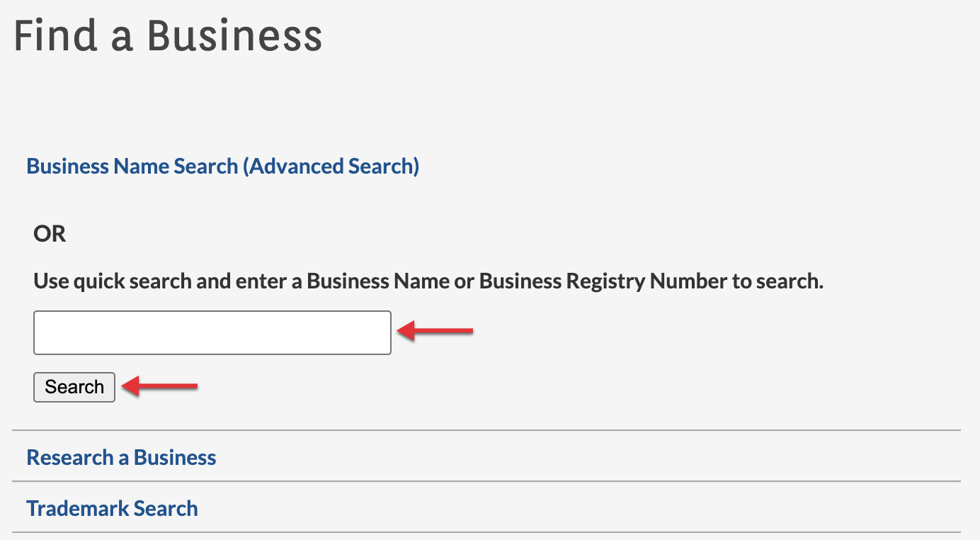Click the "(Advanced Search)" parenthetical in the link

(331, 167)
